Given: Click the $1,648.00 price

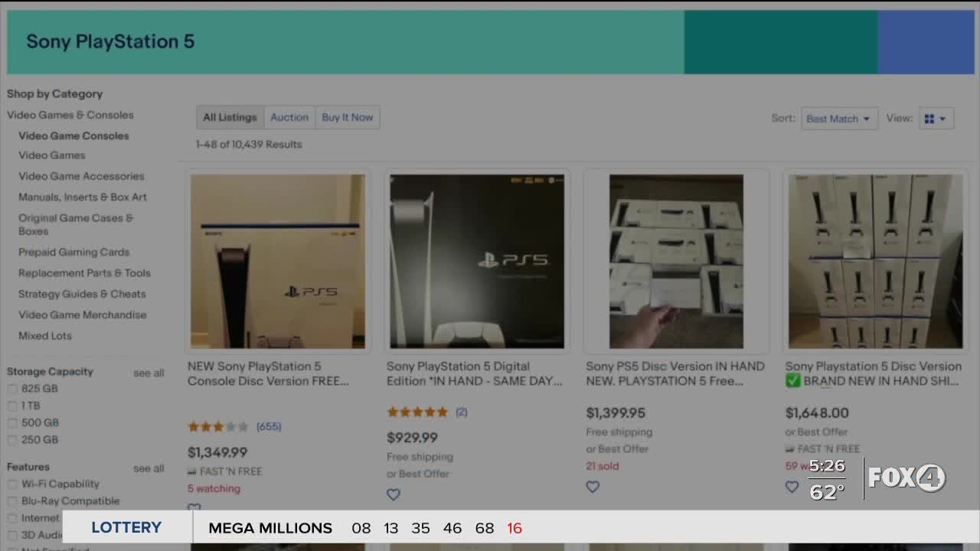Looking at the screenshot, I should coord(817,412).
